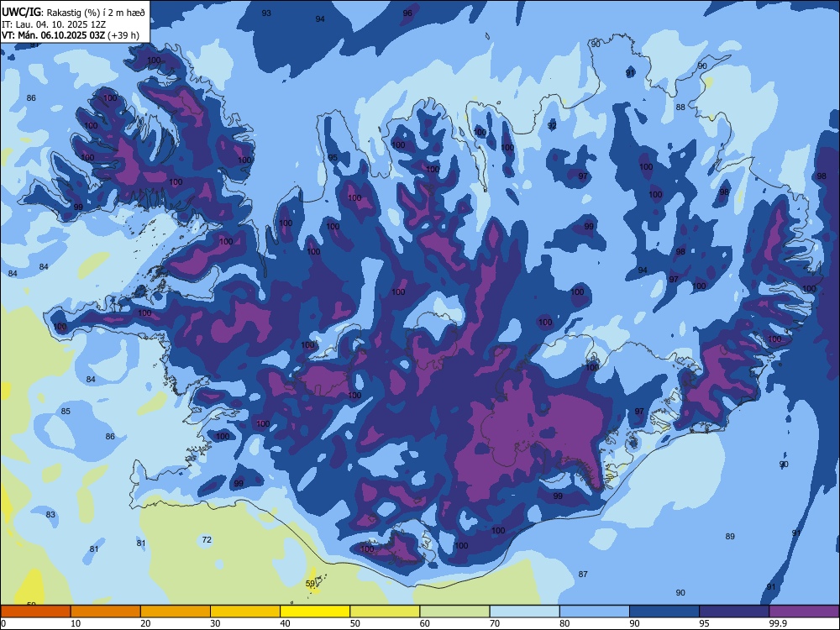Select the 'IT: Lau. 04. 10. 2025 12Z' line
The width and height of the screenshot is (840, 630).
[x=54, y=24]
